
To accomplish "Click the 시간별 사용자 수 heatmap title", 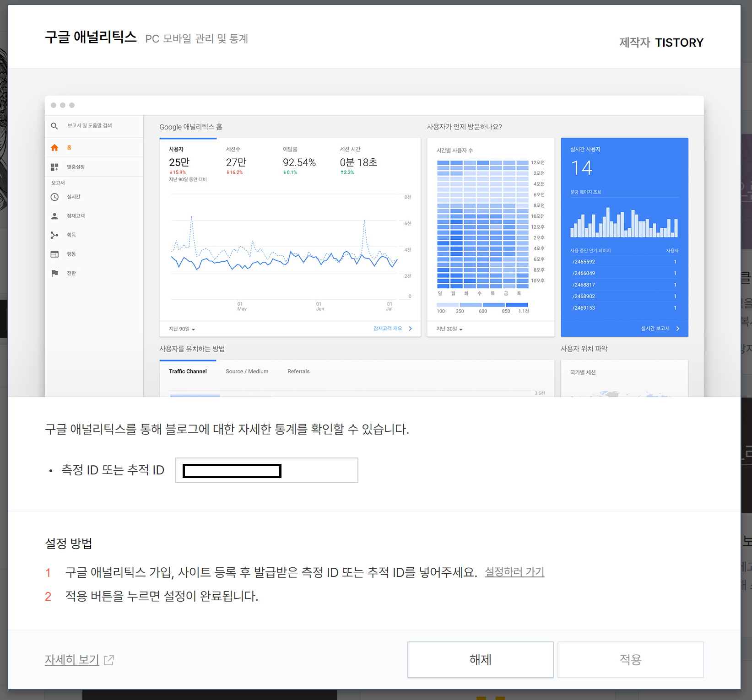I will pos(454,151).
